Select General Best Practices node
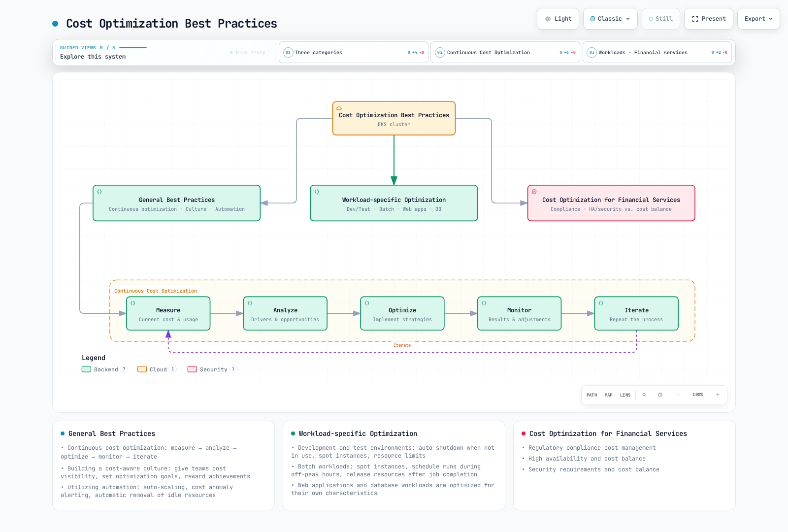The image size is (788, 532). [x=177, y=203]
